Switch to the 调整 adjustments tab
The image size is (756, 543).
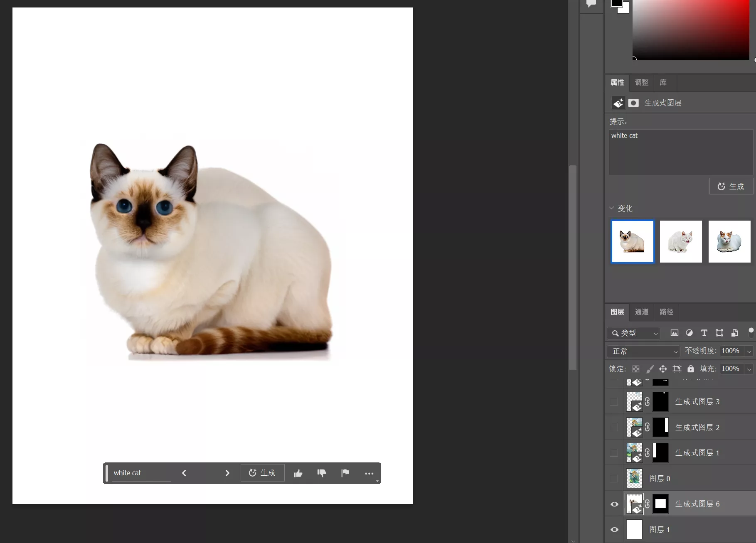click(641, 82)
